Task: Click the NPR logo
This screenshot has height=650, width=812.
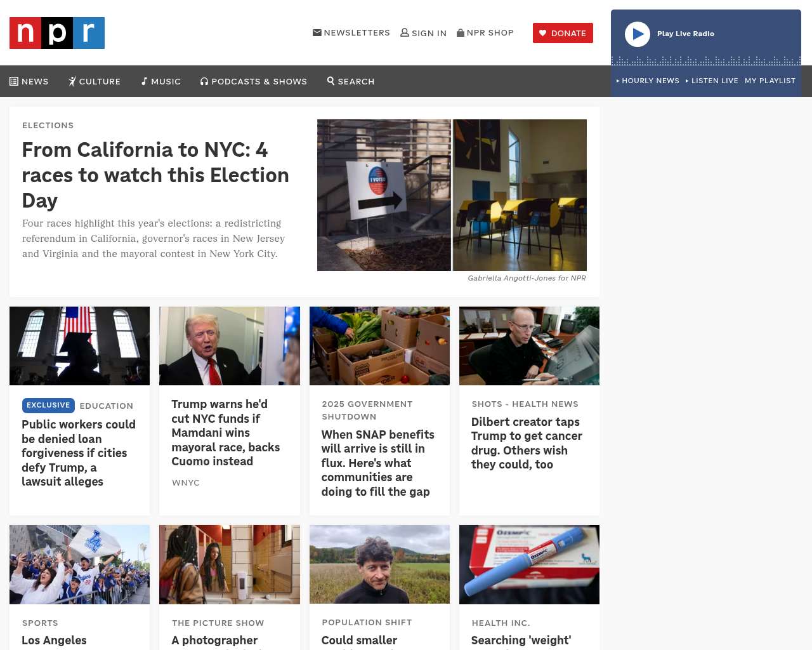Action: coord(57,33)
